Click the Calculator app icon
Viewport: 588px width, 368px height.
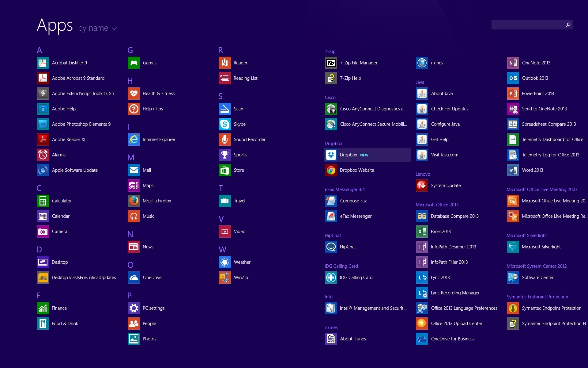pos(43,201)
